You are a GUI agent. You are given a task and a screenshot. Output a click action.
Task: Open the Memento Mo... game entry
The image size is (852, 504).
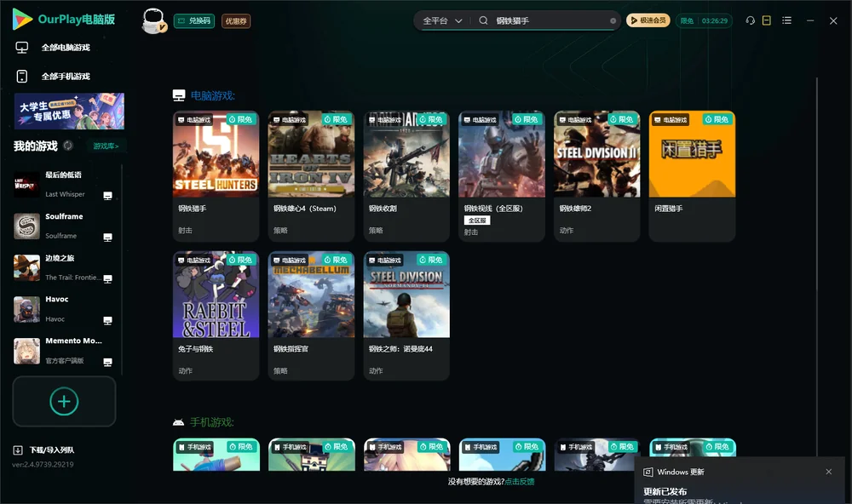[64, 351]
